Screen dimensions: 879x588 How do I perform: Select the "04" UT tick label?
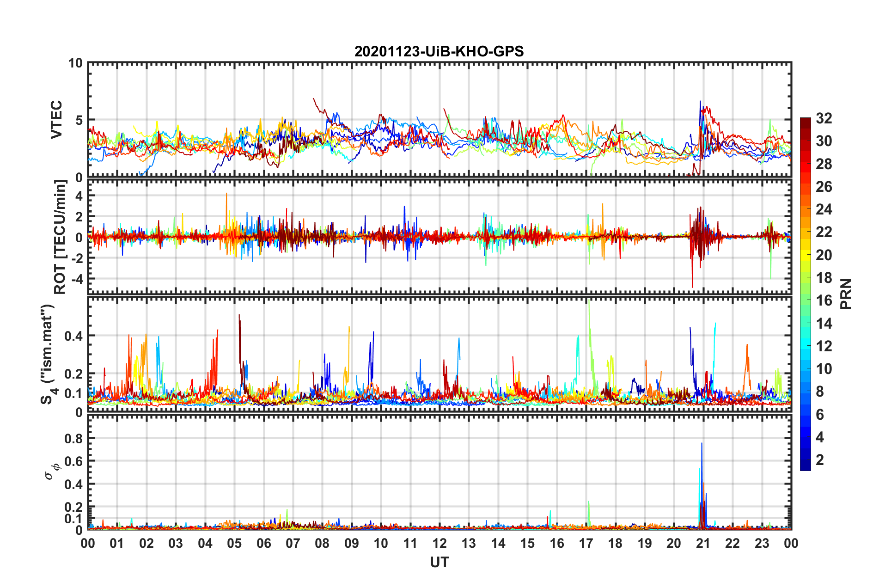[205, 543]
